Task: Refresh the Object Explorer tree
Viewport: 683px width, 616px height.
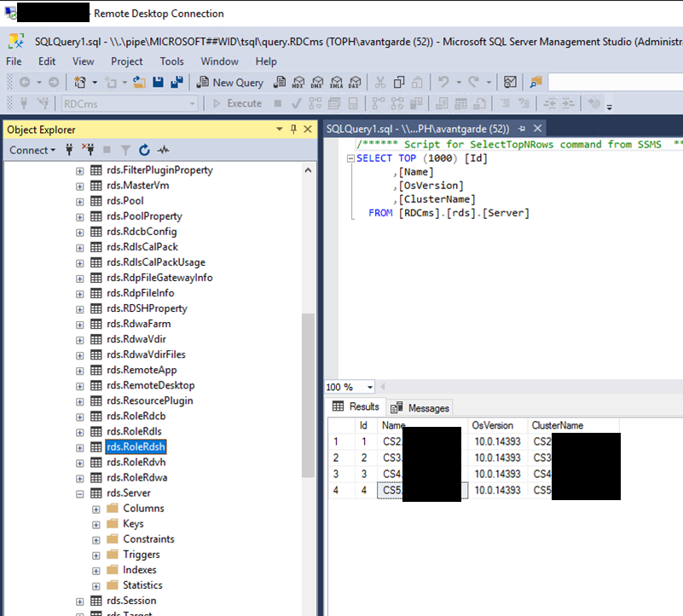Action: pos(144,150)
